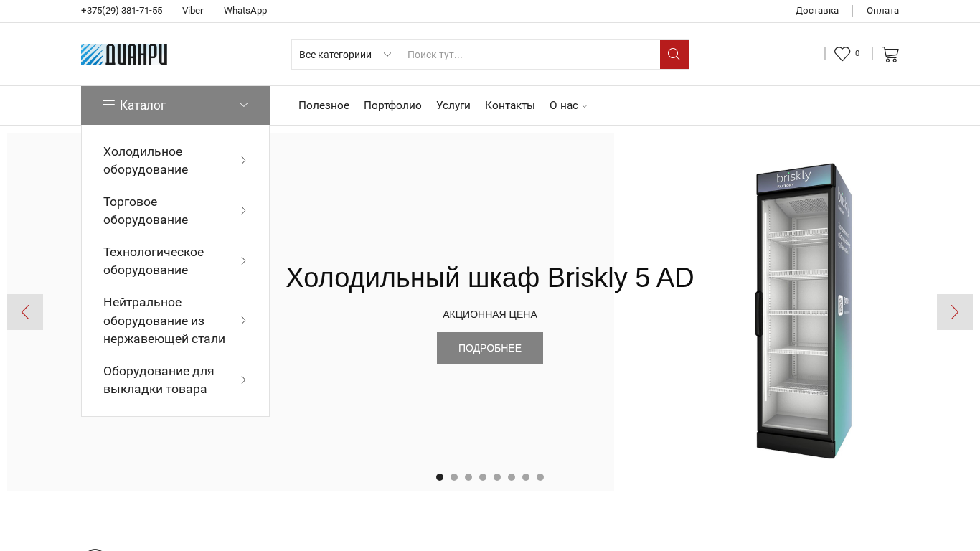Expand Холодильное оборудование submenu arrow
Viewport: 980px width, 551px height.
pos(243,160)
